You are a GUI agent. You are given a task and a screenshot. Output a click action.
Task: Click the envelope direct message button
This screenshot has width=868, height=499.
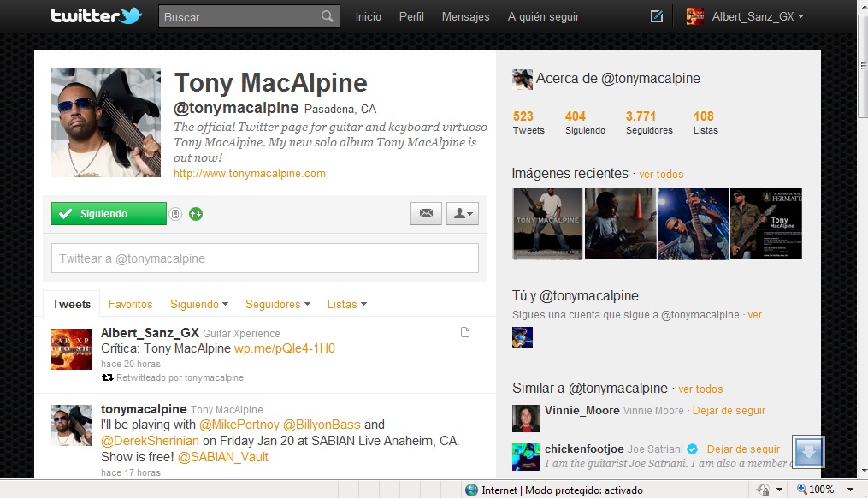[x=426, y=214]
